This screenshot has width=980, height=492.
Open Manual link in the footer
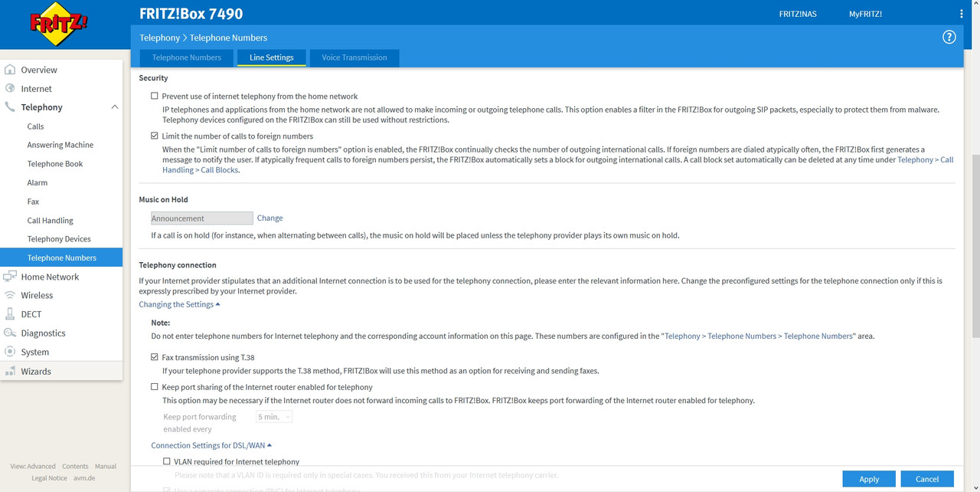(106, 466)
